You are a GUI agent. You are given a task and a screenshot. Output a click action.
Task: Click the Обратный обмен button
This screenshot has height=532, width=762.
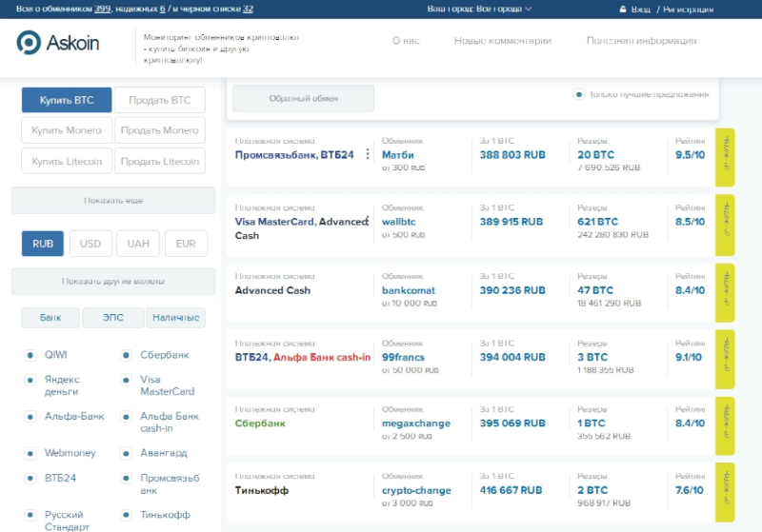click(x=303, y=98)
